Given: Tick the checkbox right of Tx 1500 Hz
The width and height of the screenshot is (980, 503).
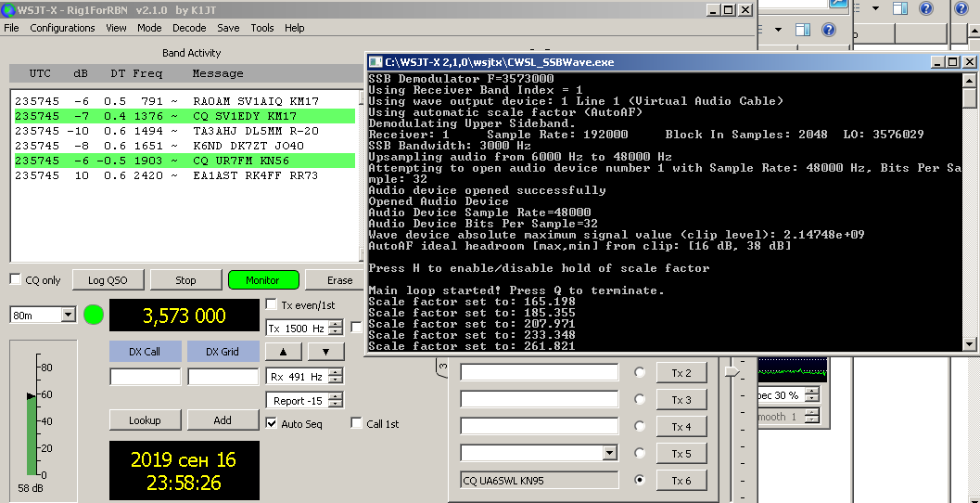Looking at the screenshot, I should (x=356, y=328).
